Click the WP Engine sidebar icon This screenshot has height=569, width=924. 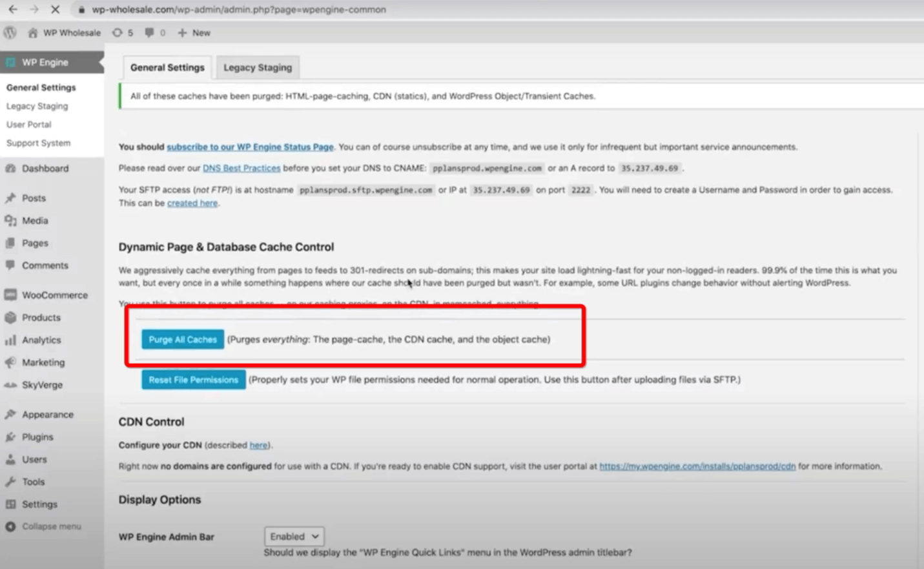point(10,62)
